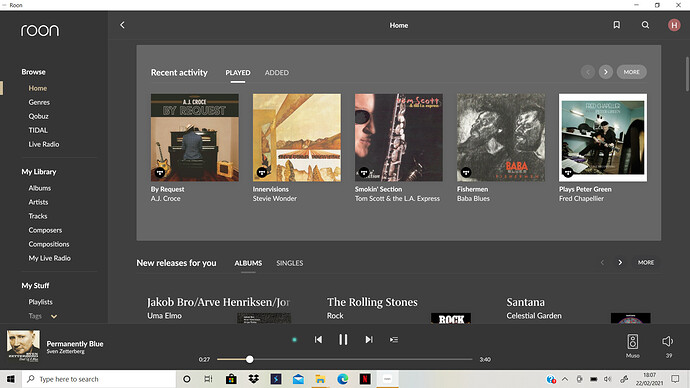Open MORE for Recent activity
This screenshot has width=690, height=388.
click(631, 72)
